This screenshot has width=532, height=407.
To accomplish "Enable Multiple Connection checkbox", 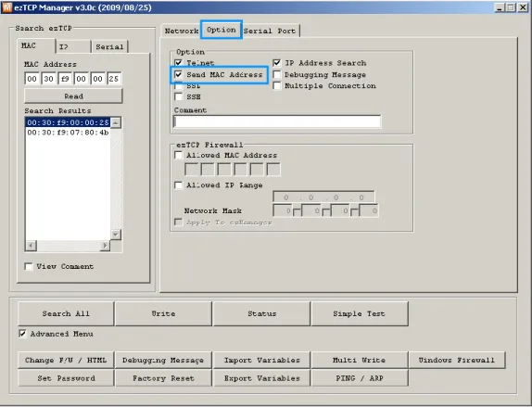I will (x=277, y=86).
